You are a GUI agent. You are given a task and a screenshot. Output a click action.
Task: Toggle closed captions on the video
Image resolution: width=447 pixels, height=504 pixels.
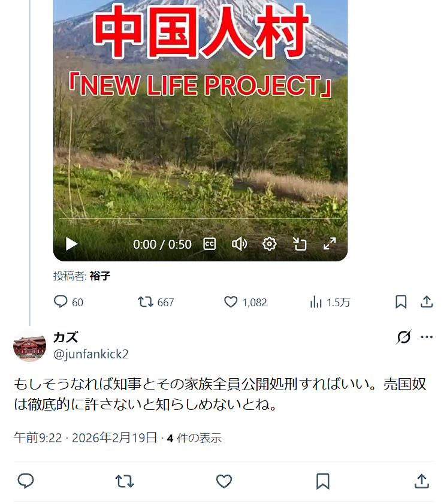210,244
